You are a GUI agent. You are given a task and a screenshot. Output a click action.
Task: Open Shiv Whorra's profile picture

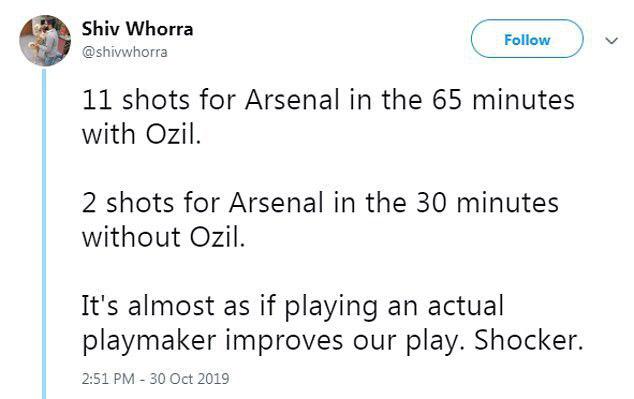tap(45, 40)
